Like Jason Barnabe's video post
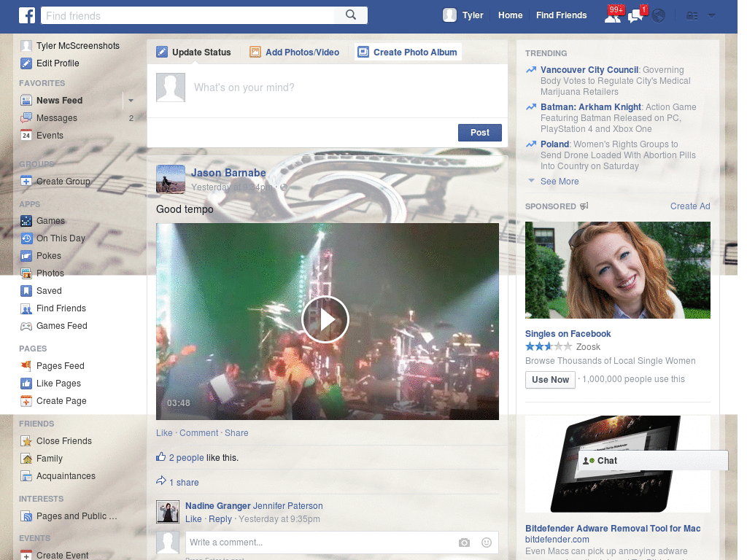747x560 pixels. pyautogui.click(x=164, y=433)
